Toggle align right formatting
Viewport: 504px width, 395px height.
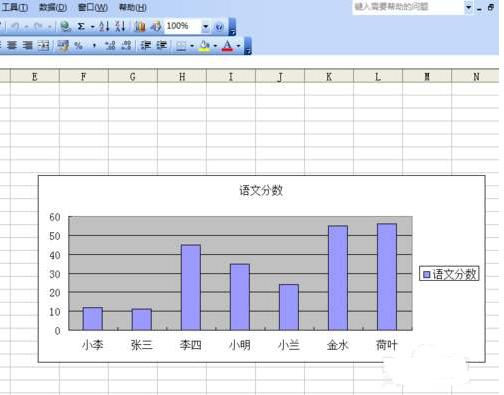pyautogui.click(x=28, y=45)
